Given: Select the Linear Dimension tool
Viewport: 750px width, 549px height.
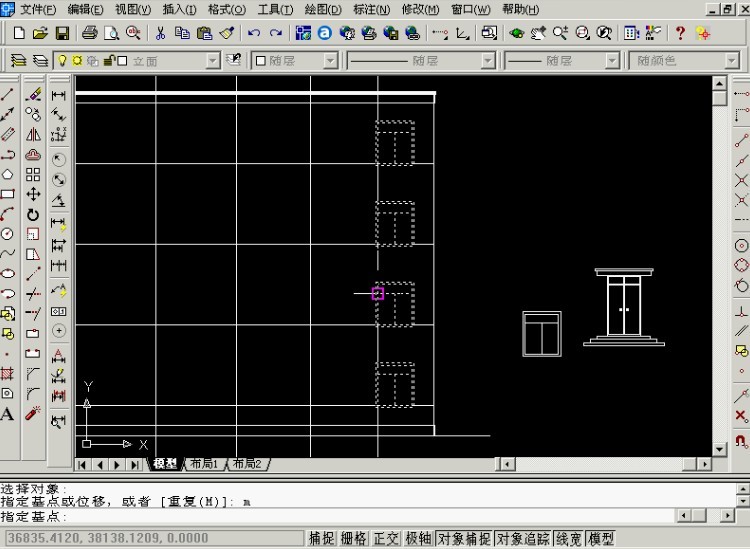Looking at the screenshot, I should 58,95.
